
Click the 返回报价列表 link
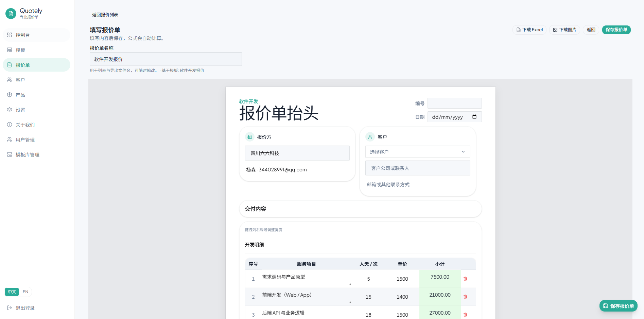105,15
